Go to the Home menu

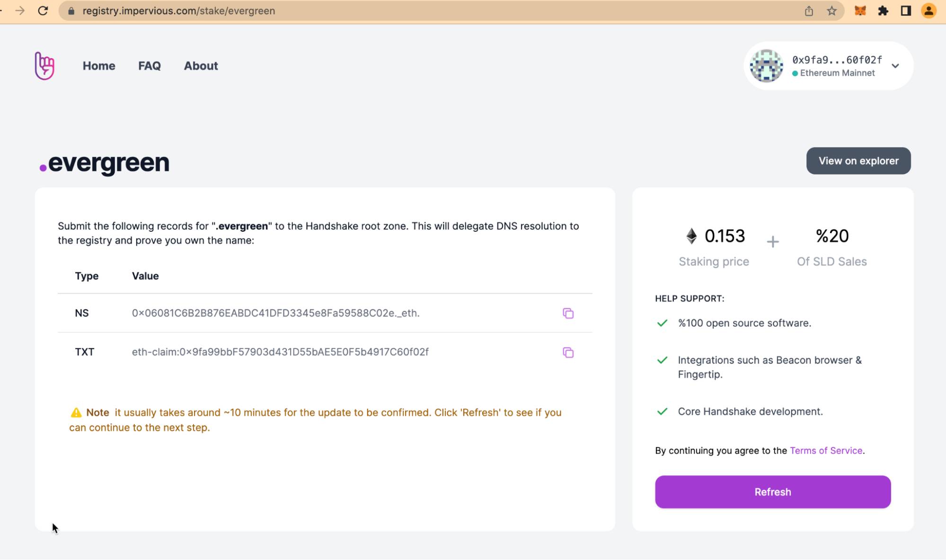pyautogui.click(x=99, y=66)
